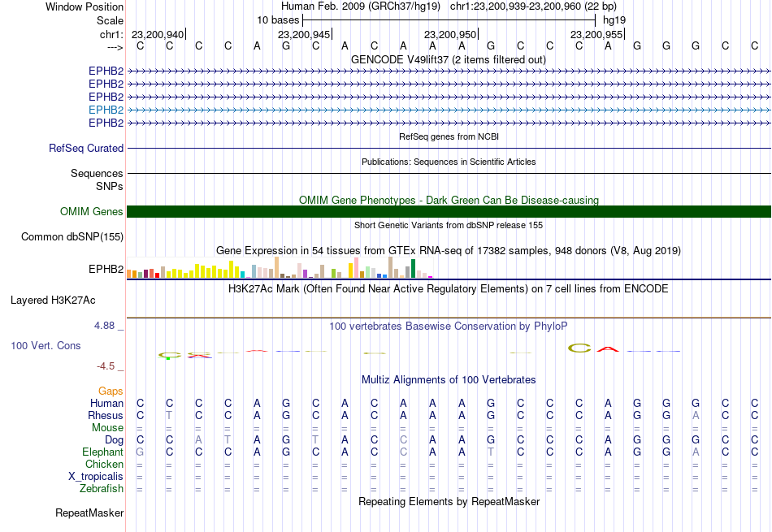Click the T mismatch base in Rhesus row
772x532 pixels.
169,415
